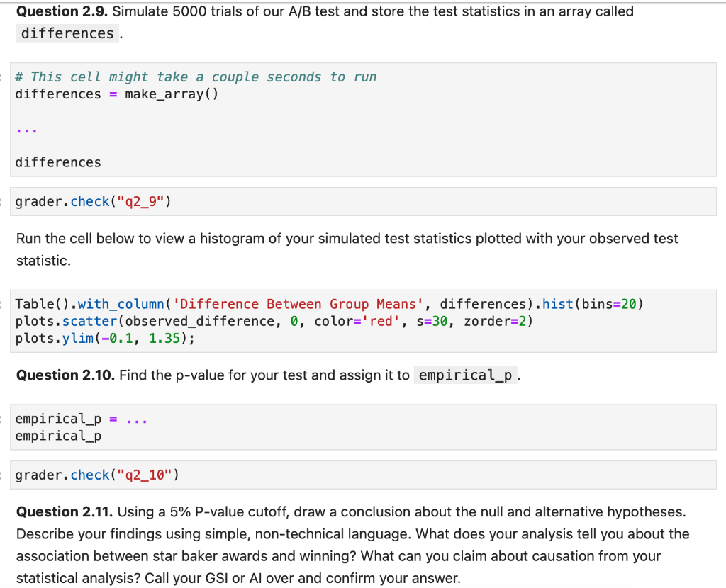Image resolution: width=726 pixels, height=588 pixels.
Task: Click the Question 2.9 heading text
Action: coord(62,11)
